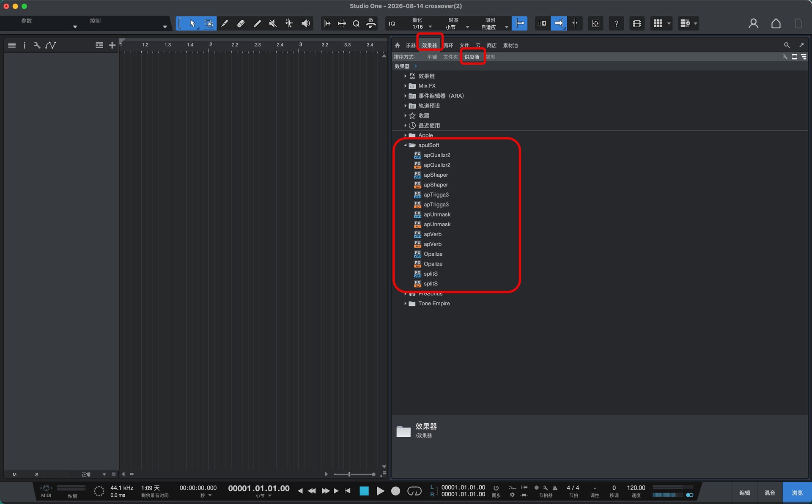
Task: Toggle the metronome click icon
Action: tap(555, 488)
